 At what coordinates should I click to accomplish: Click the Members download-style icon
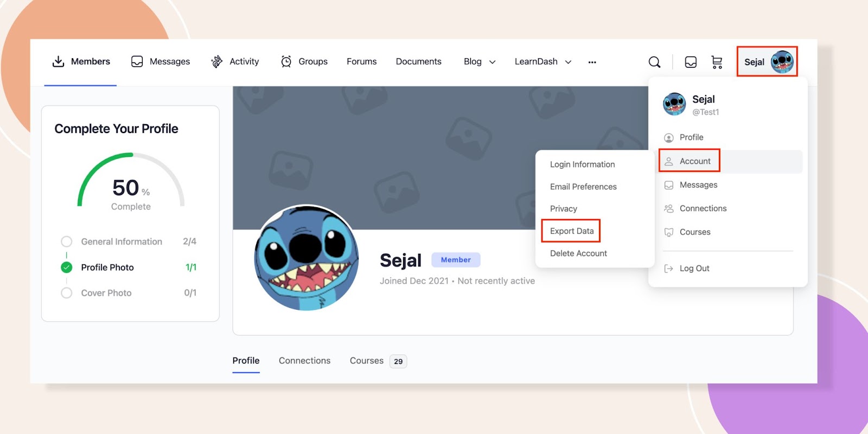coord(58,61)
